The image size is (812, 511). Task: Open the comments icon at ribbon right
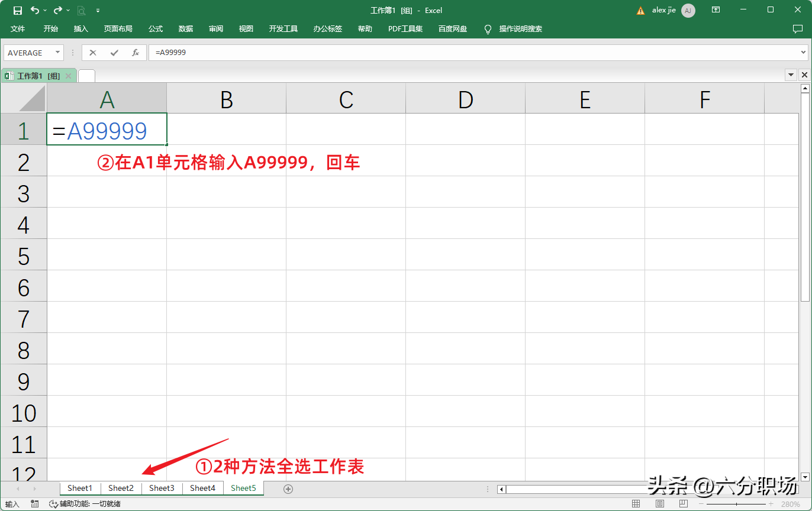(x=797, y=28)
